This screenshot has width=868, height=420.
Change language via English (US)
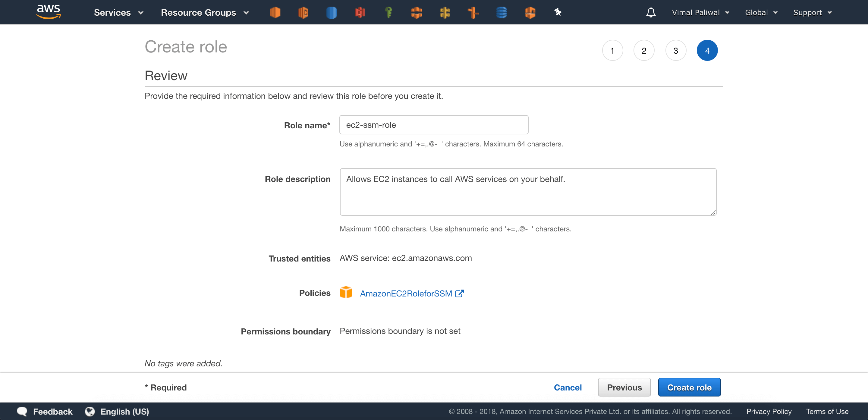tap(125, 411)
